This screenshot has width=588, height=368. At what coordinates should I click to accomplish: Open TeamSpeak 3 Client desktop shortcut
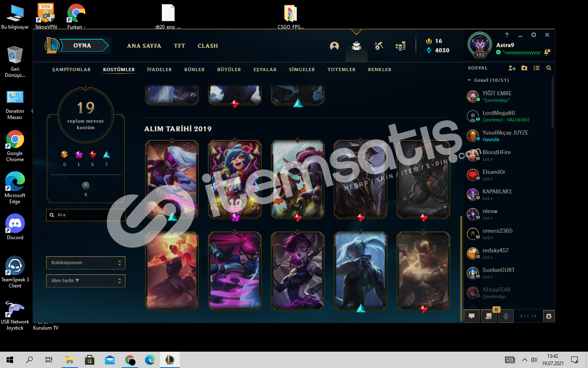click(15, 272)
